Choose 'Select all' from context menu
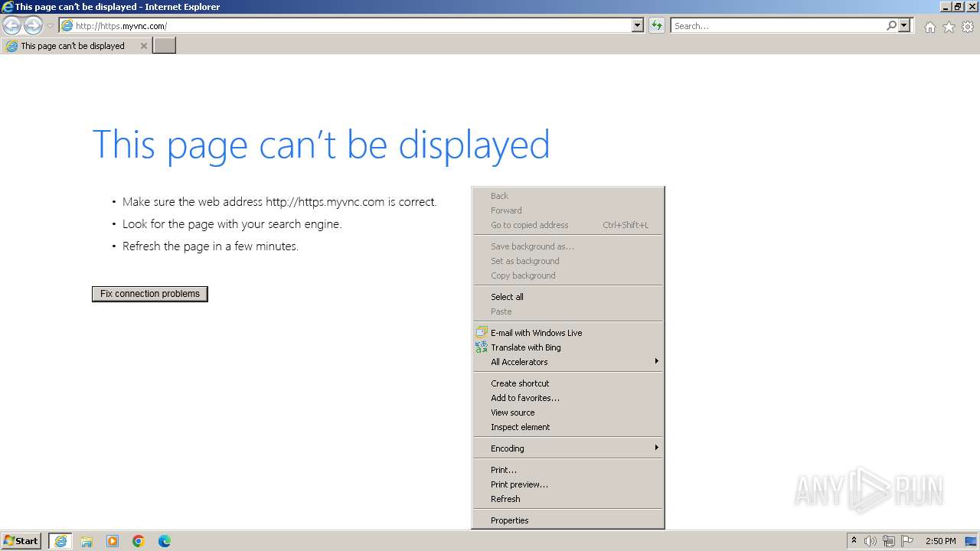The image size is (980, 551). 568,297
